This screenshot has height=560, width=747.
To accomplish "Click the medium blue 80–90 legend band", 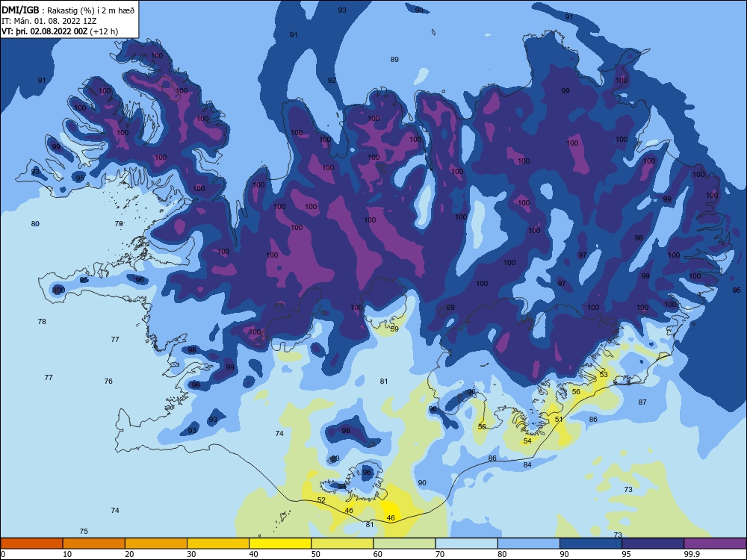I will 529,544.
